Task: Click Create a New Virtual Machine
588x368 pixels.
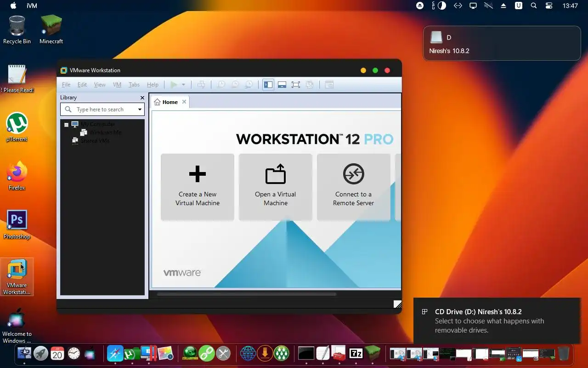Action: [x=198, y=187]
